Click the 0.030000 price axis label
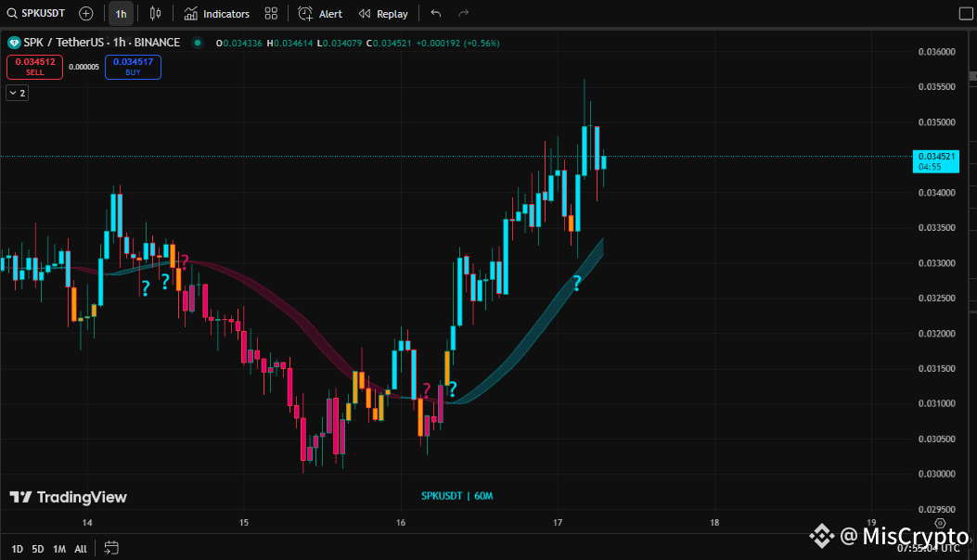The height and width of the screenshot is (560, 977). click(936, 474)
